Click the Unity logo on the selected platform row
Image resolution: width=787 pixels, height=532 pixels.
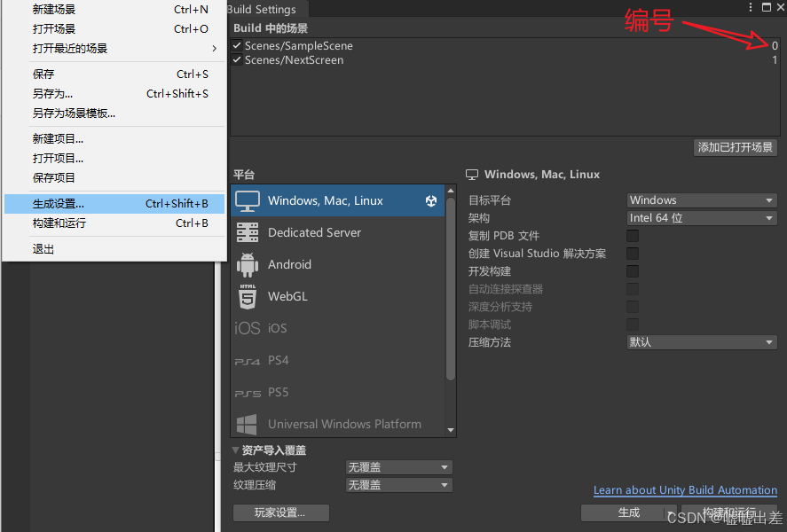pyautogui.click(x=431, y=201)
